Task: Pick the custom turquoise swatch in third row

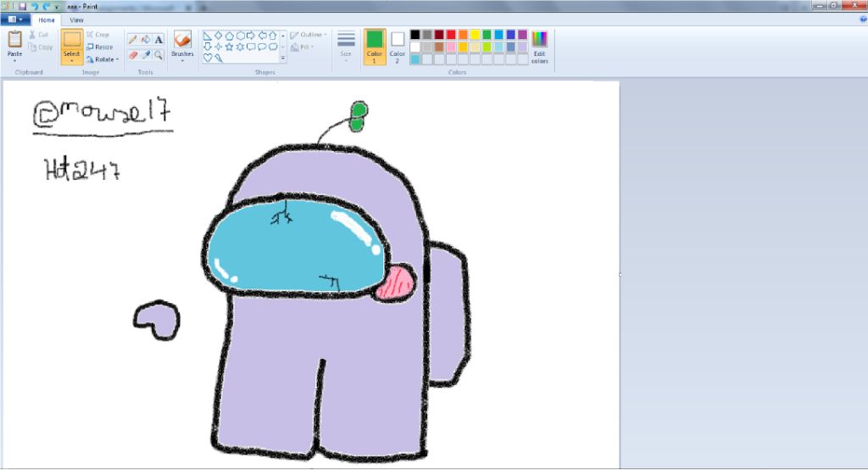Action: click(x=415, y=59)
